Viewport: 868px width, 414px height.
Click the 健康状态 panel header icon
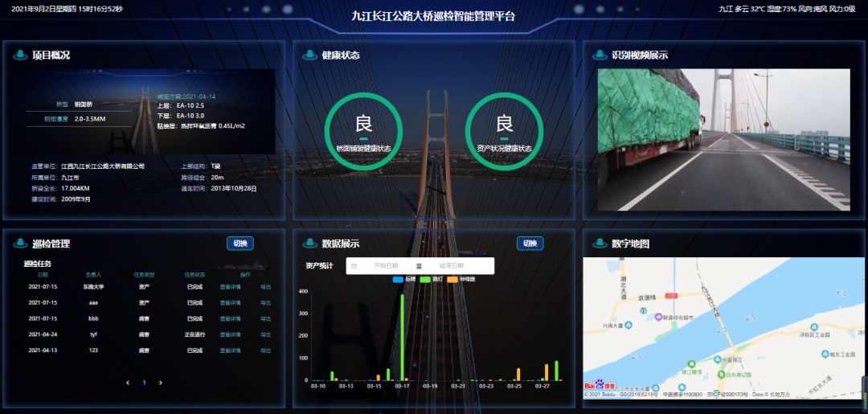point(309,55)
